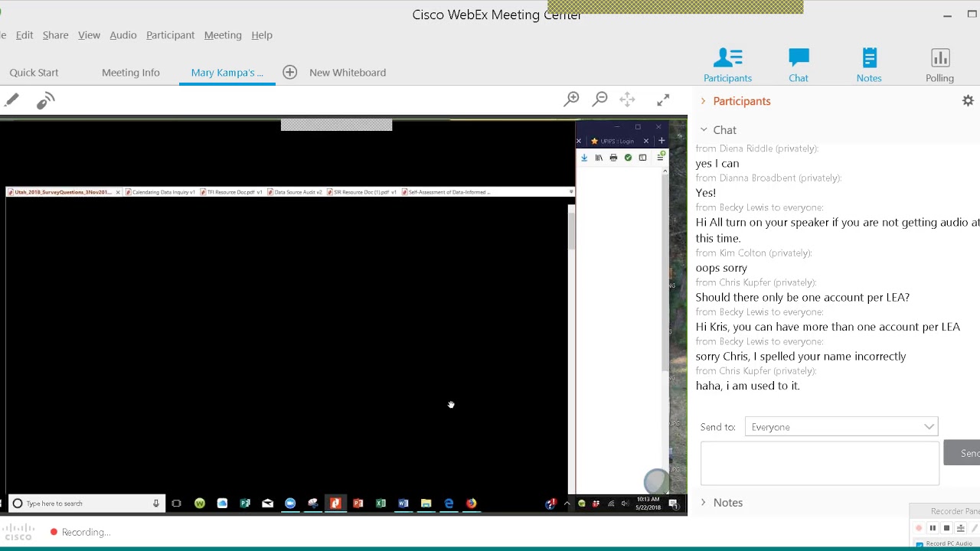
Task: Expand the Notes panel section
Action: point(703,503)
